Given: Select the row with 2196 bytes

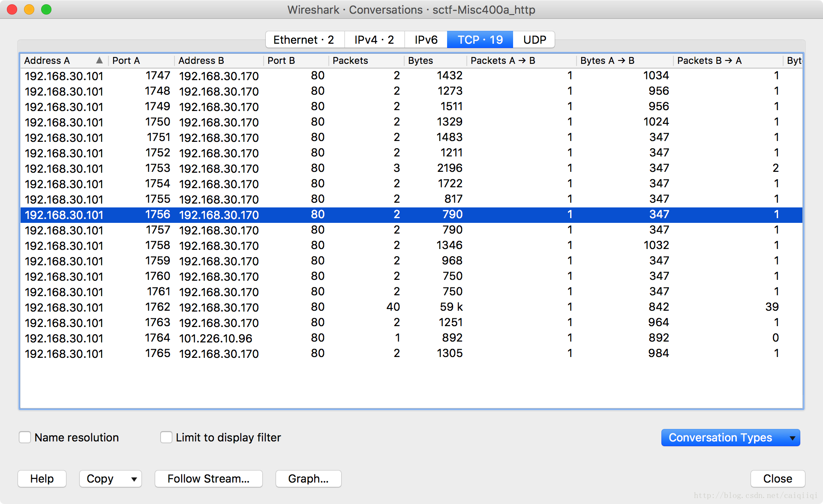Looking at the screenshot, I should [411, 168].
